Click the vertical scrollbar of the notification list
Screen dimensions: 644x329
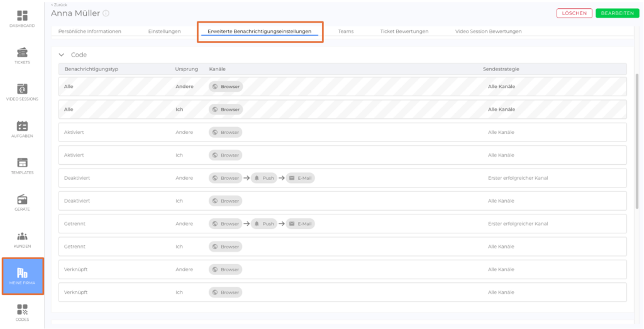click(637, 145)
